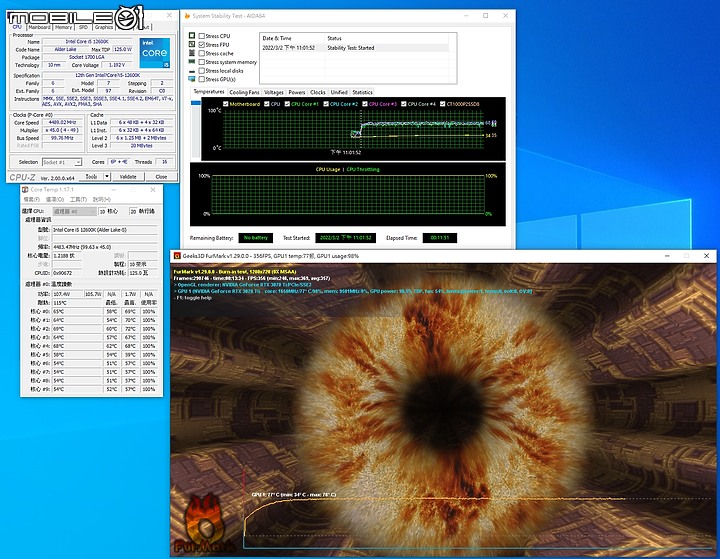
Task: Open the Powers tab in AIDA64
Action: tap(297, 92)
